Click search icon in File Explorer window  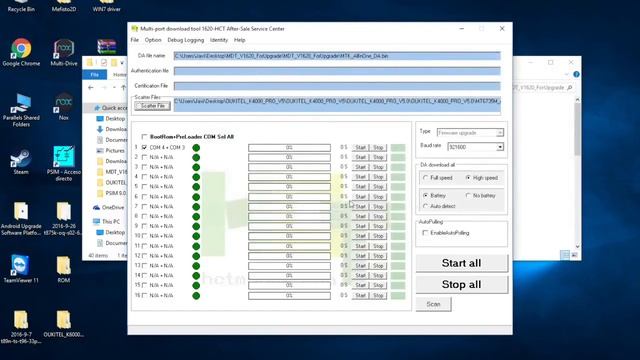[570, 87]
